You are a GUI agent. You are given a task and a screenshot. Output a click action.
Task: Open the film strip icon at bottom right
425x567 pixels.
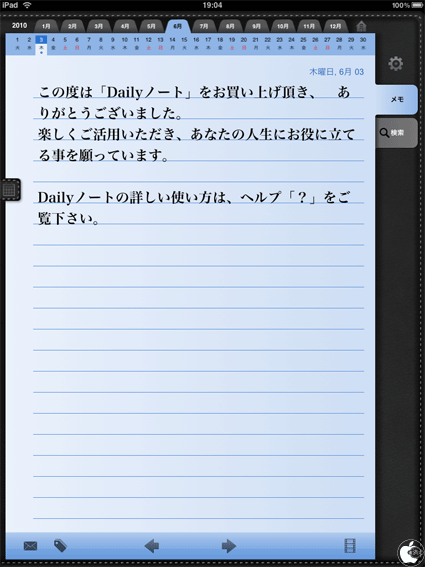pos(350,546)
